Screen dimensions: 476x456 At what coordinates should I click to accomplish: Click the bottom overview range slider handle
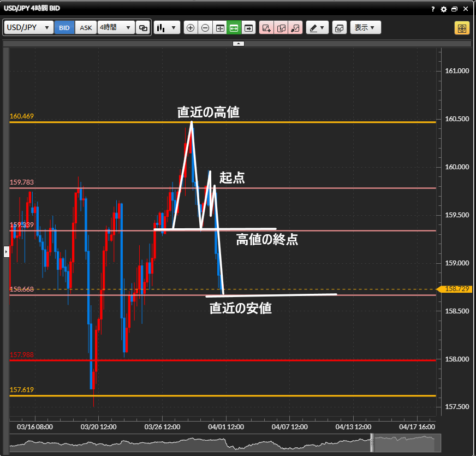(x=372, y=442)
